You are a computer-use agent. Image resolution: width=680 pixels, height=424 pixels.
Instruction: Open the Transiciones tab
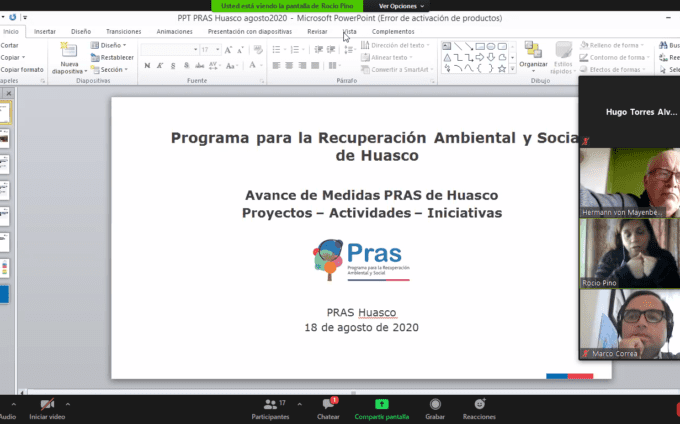pyautogui.click(x=124, y=32)
